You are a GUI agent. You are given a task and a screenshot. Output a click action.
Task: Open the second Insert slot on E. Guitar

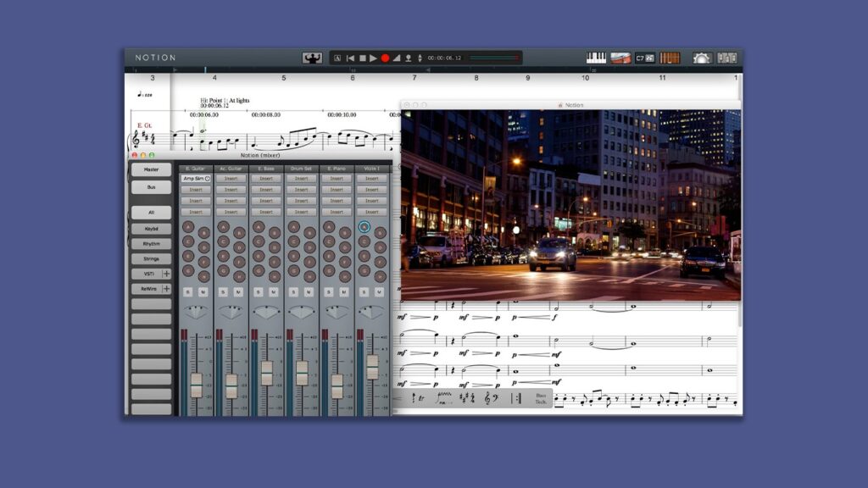pyautogui.click(x=196, y=190)
